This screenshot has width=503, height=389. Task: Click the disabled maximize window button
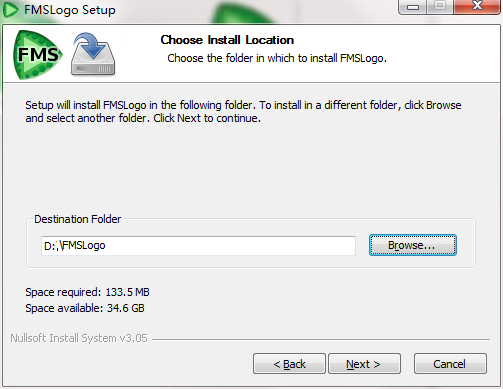coord(440,6)
